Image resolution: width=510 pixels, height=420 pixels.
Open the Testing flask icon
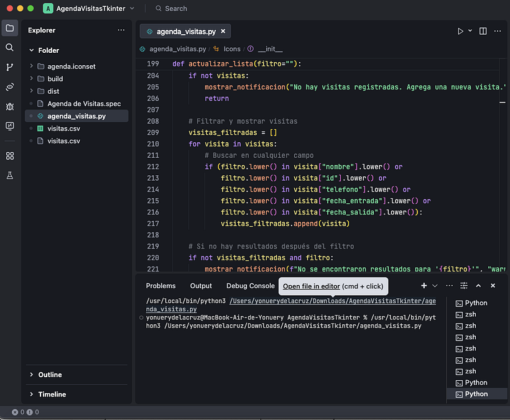tap(10, 175)
